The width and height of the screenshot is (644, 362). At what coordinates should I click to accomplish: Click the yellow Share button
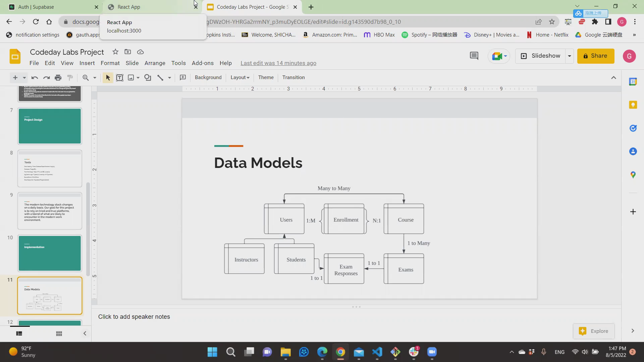coord(595,56)
